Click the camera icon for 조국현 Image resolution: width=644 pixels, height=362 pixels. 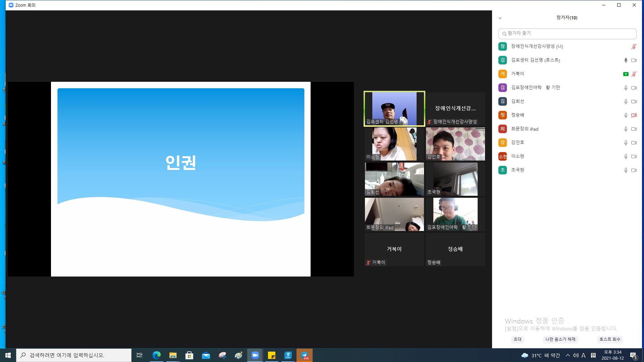point(634,170)
